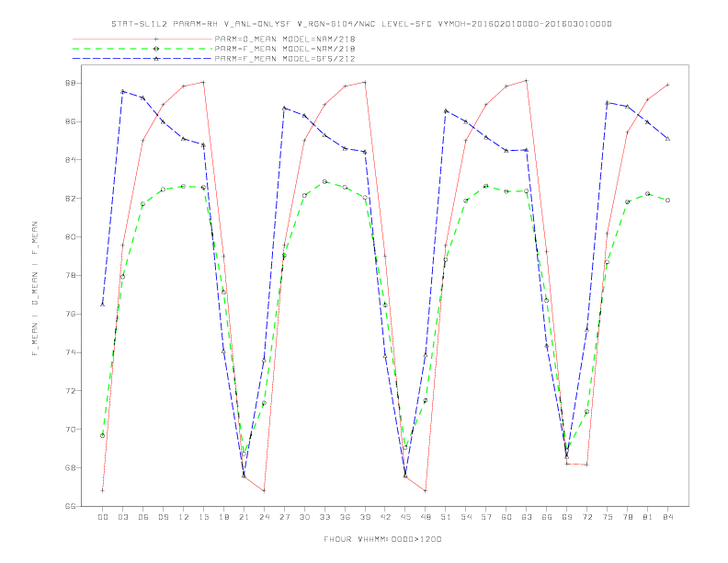728x563 pixels.
Task: Select legend entry PARM=O_MEAN MODEL=NAM/218
Action: [285, 39]
